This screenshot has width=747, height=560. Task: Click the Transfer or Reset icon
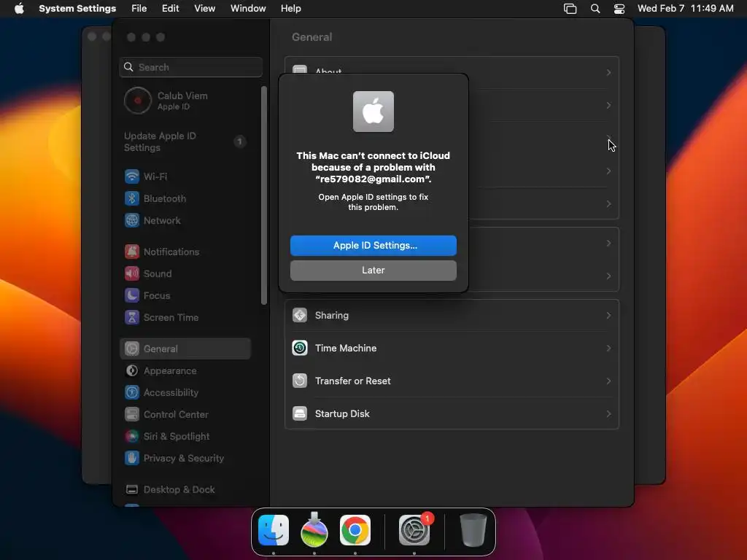coord(300,381)
